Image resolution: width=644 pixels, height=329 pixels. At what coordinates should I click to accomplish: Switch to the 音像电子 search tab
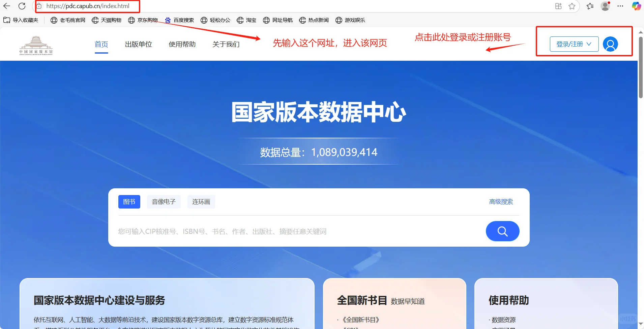[x=164, y=202]
